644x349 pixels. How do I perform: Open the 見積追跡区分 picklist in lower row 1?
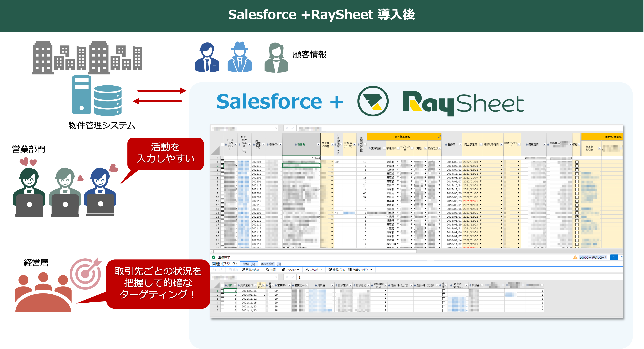[385, 291]
